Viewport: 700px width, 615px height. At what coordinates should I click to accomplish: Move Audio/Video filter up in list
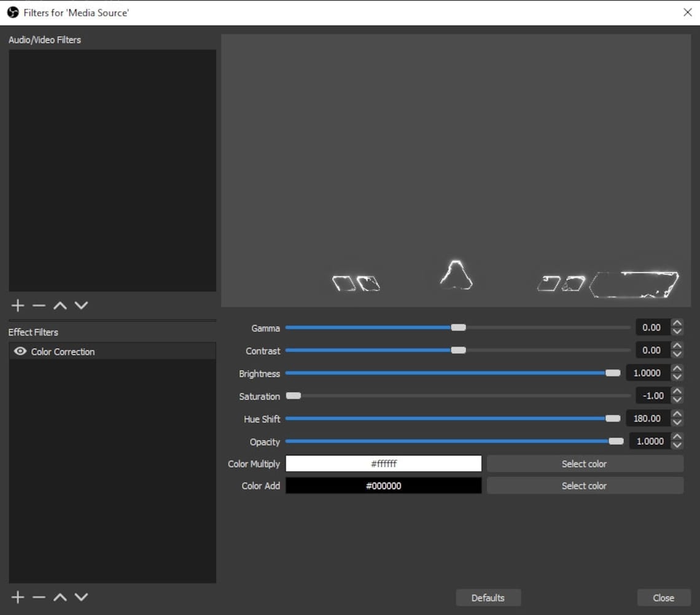60,305
